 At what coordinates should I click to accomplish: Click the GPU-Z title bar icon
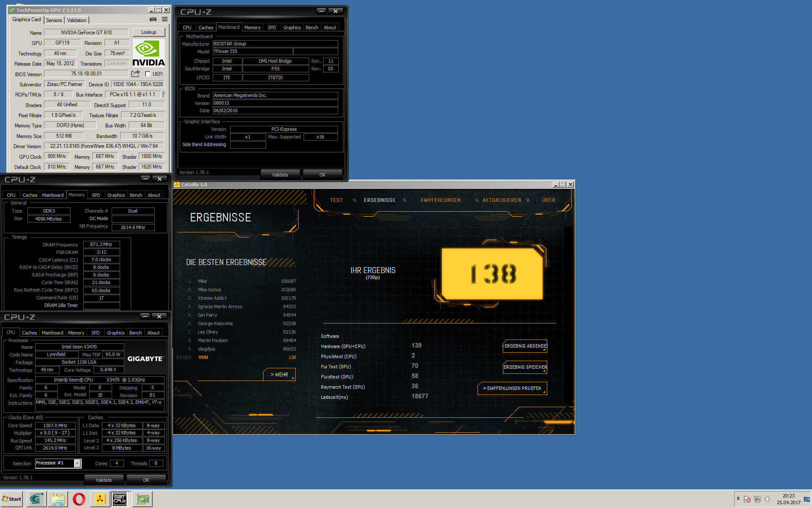pos(12,10)
